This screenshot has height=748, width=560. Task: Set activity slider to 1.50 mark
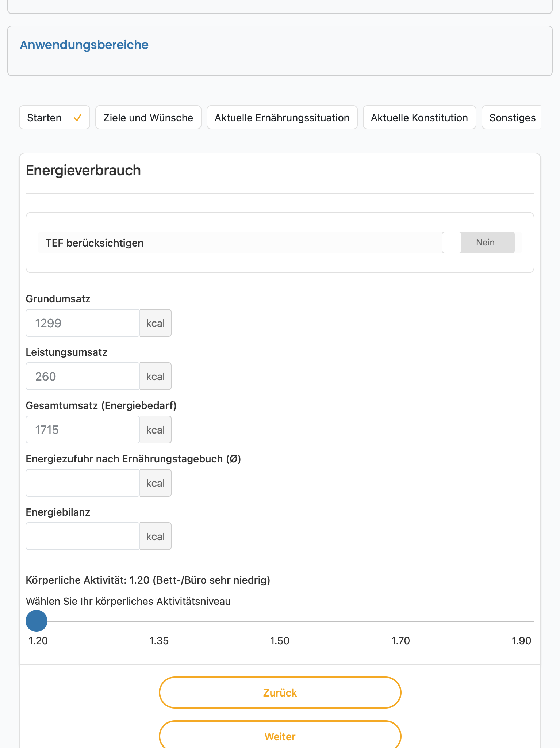click(x=280, y=621)
